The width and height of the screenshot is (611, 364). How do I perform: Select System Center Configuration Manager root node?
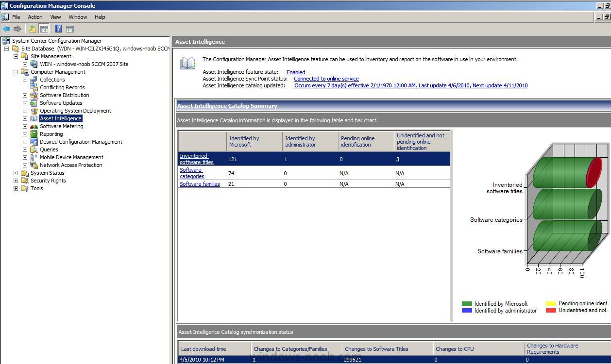(57, 41)
